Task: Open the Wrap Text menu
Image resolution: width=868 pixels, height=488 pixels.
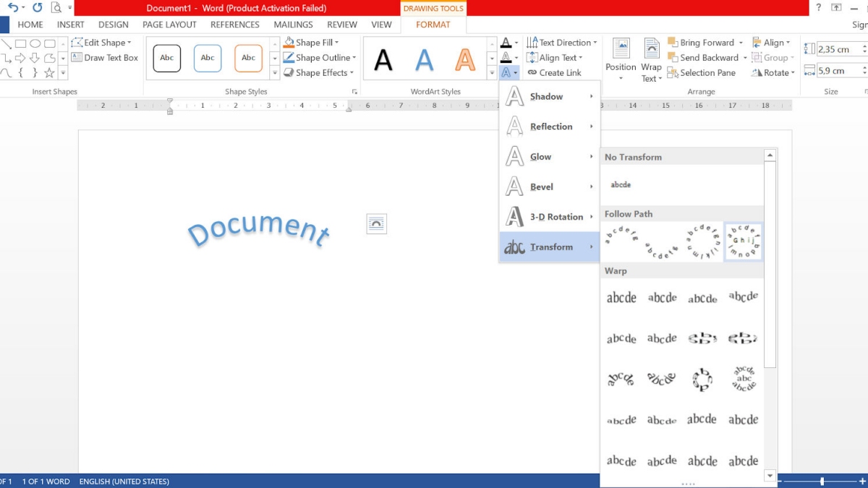Action: [651, 60]
